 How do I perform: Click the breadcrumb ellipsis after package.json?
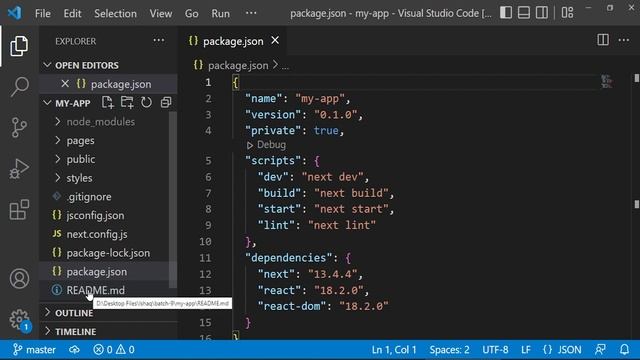pyautogui.click(x=285, y=66)
